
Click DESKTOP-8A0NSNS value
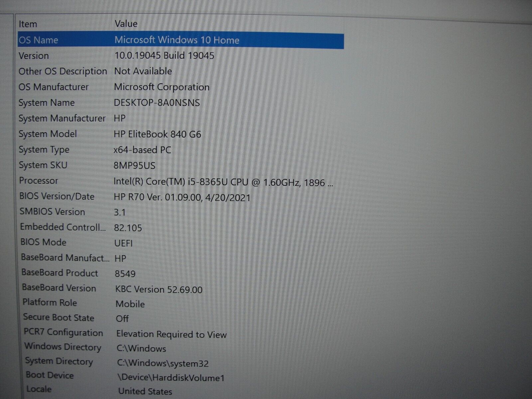click(157, 103)
